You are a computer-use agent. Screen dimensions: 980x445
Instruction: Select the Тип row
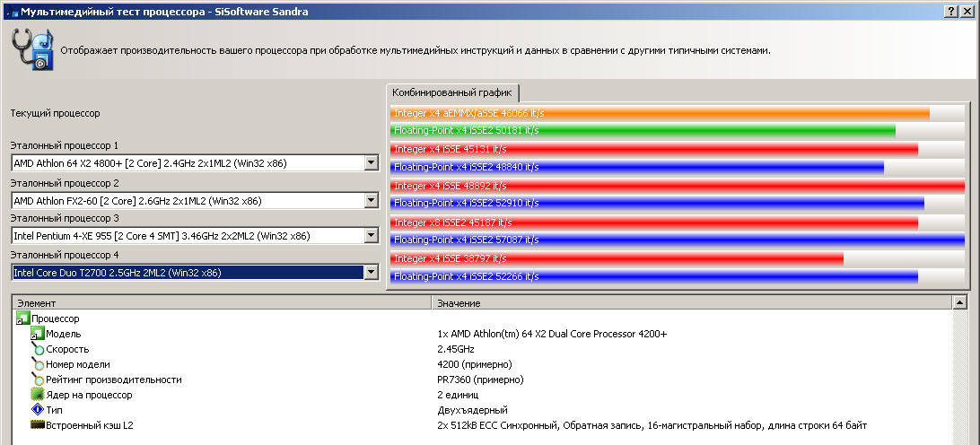click(481, 410)
